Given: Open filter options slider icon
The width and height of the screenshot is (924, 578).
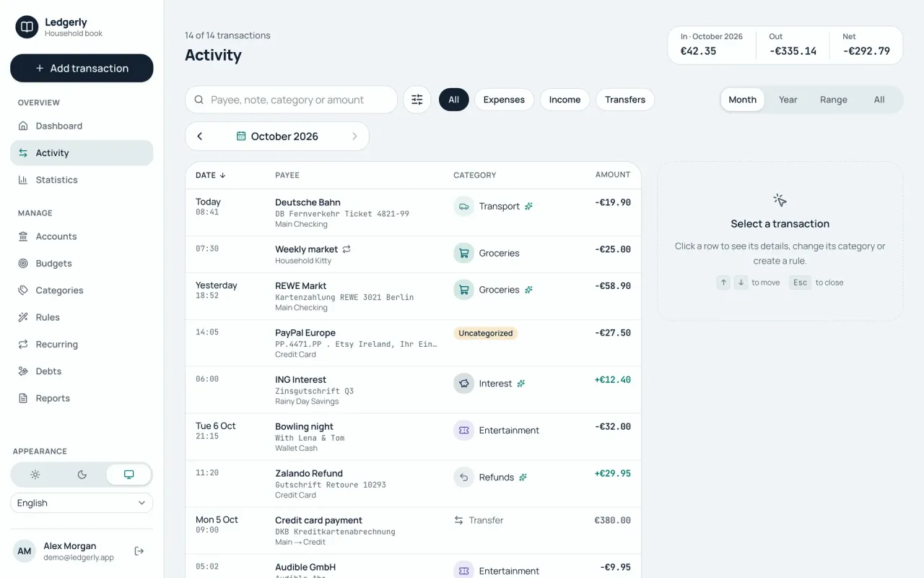Looking at the screenshot, I should [417, 100].
